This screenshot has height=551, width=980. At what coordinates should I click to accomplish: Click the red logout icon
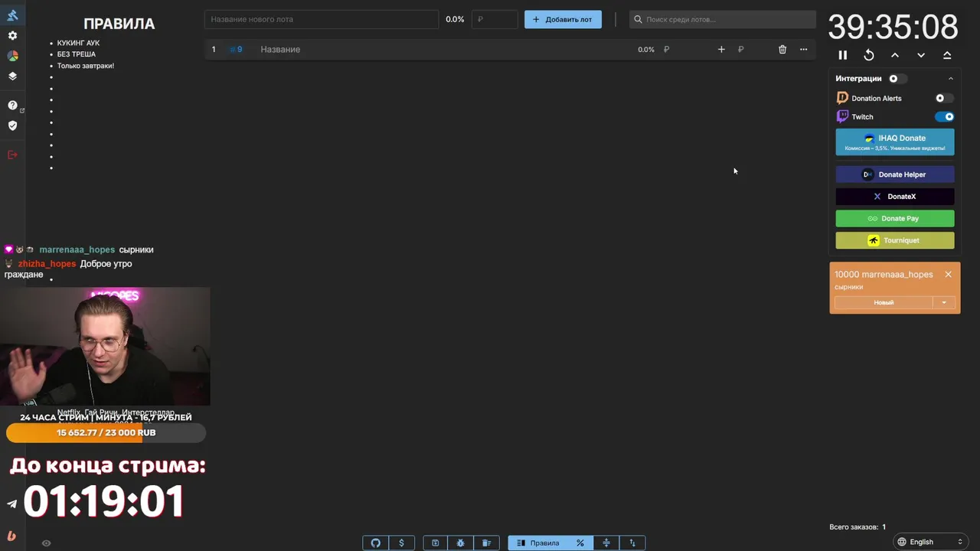12,155
